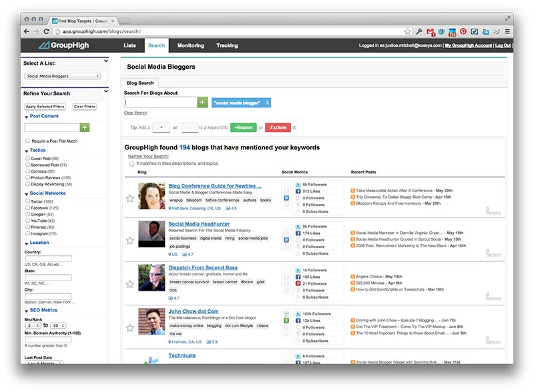Select the Blog Search tab
534x392 pixels.
(140, 83)
